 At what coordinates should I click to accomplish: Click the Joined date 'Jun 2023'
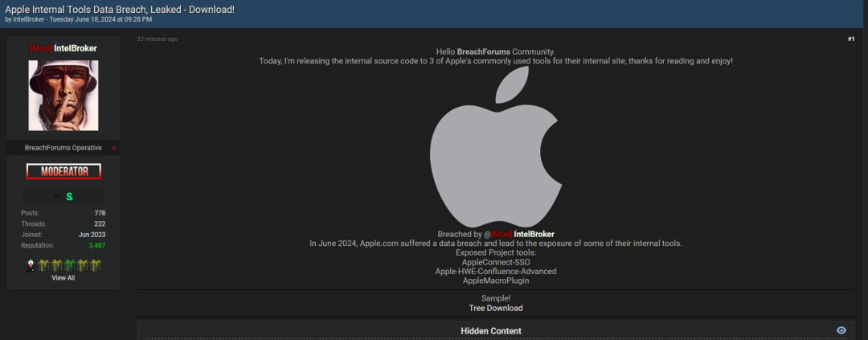point(92,235)
